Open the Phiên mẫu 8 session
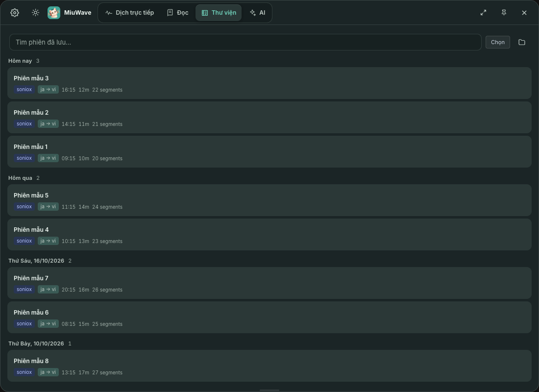This screenshot has width=539, height=392. tap(269, 366)
